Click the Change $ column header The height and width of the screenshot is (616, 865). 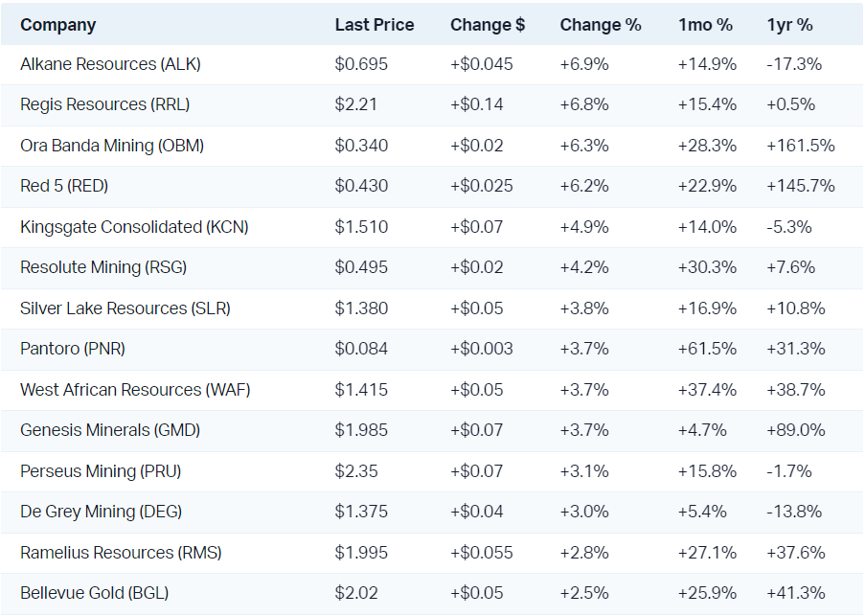click(488, 25)
